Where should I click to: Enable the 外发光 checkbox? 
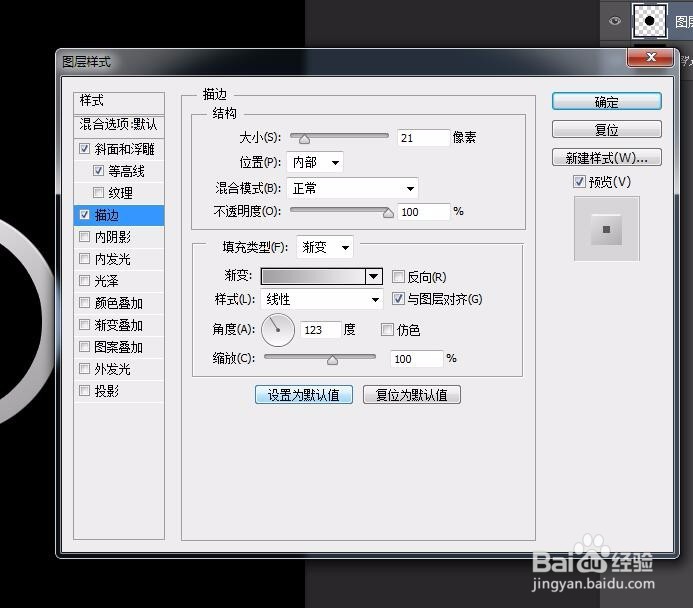[84, 369]
